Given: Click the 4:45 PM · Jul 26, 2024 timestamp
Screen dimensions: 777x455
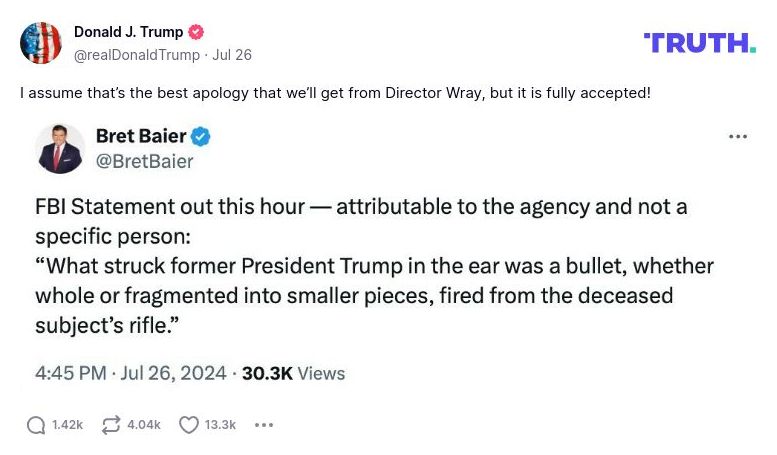Looking at the screenshot, I should [131, 373].
